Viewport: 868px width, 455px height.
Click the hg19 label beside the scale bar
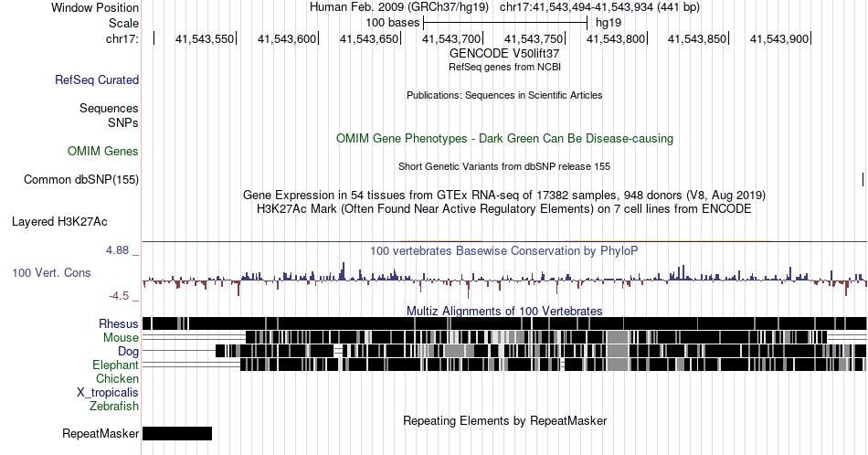click(609, 23)
